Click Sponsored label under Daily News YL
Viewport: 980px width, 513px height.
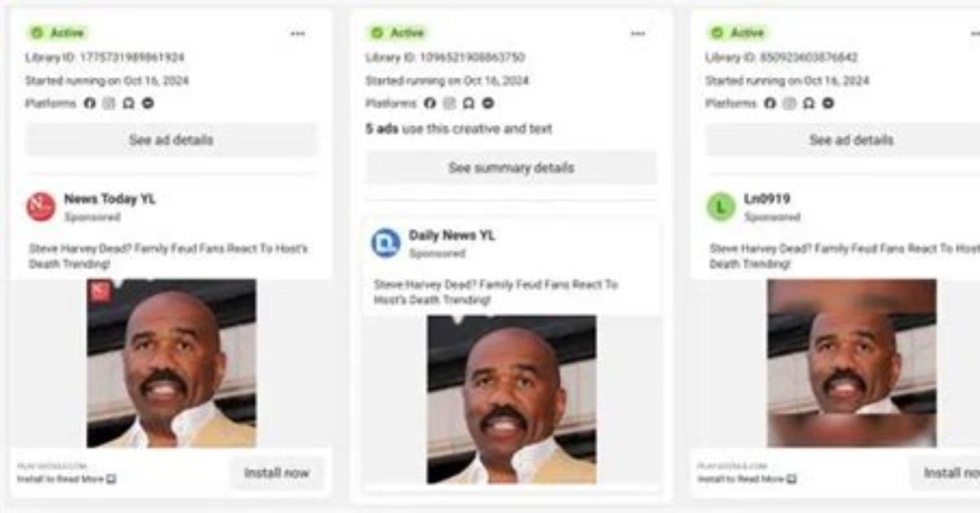[x=437, y=253]
